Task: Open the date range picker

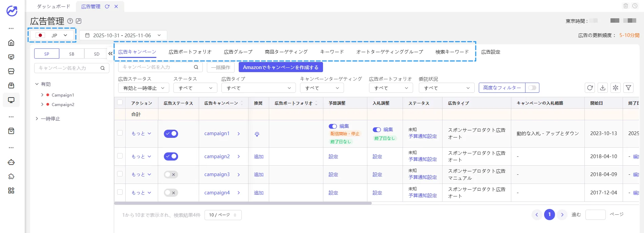Action: 123,35
